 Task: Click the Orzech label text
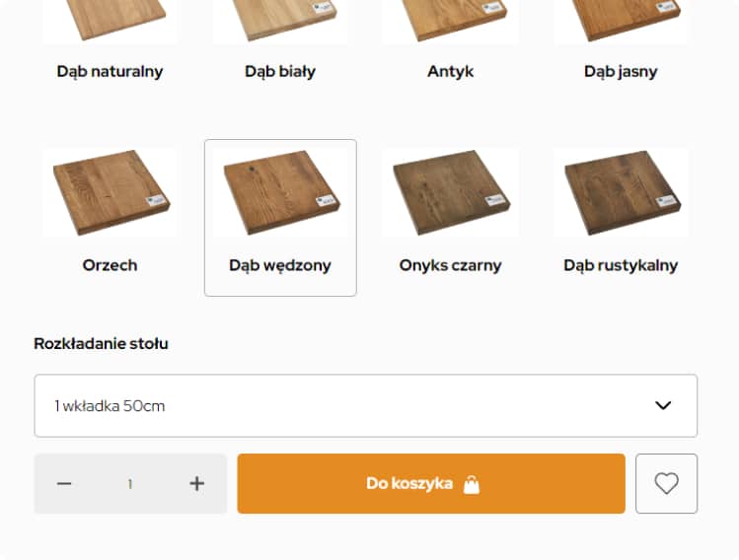[110, 265]
